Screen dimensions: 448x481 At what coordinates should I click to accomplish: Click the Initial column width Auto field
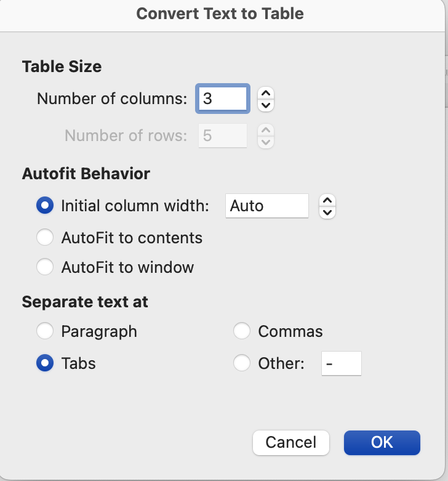pyautogui.click(x=267, y=206)
